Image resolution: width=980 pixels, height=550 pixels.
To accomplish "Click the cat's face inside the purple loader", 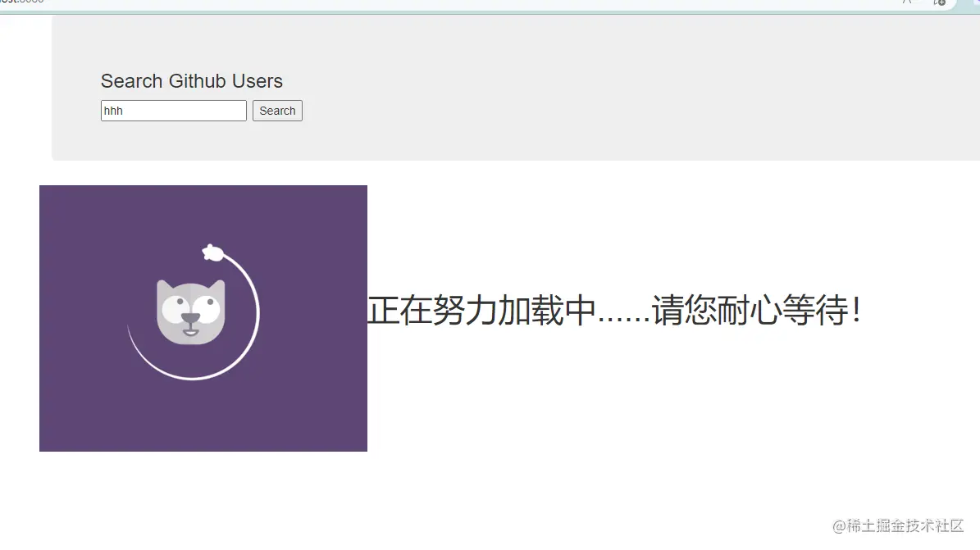I will coord(190,311).
